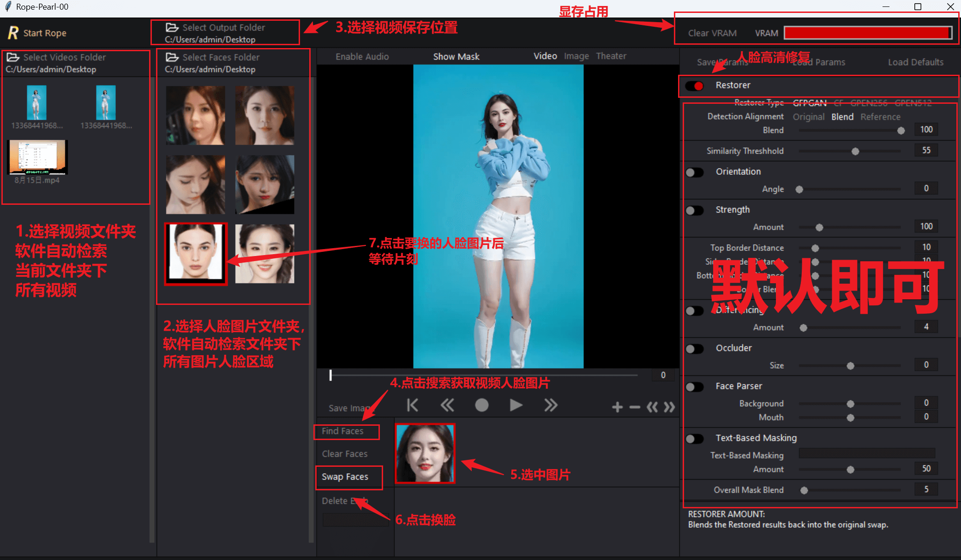Jump to first frame with skip-start icon

point(412,405)
